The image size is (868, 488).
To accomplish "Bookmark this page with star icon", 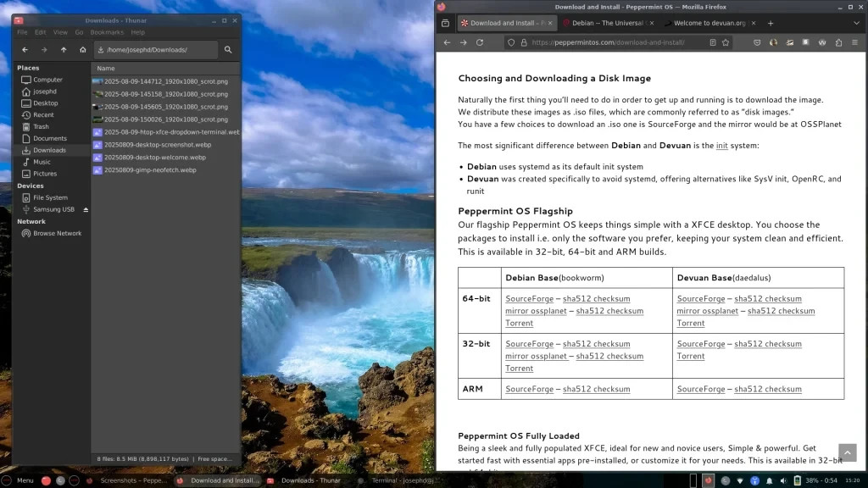I will [x=726, y=42].
